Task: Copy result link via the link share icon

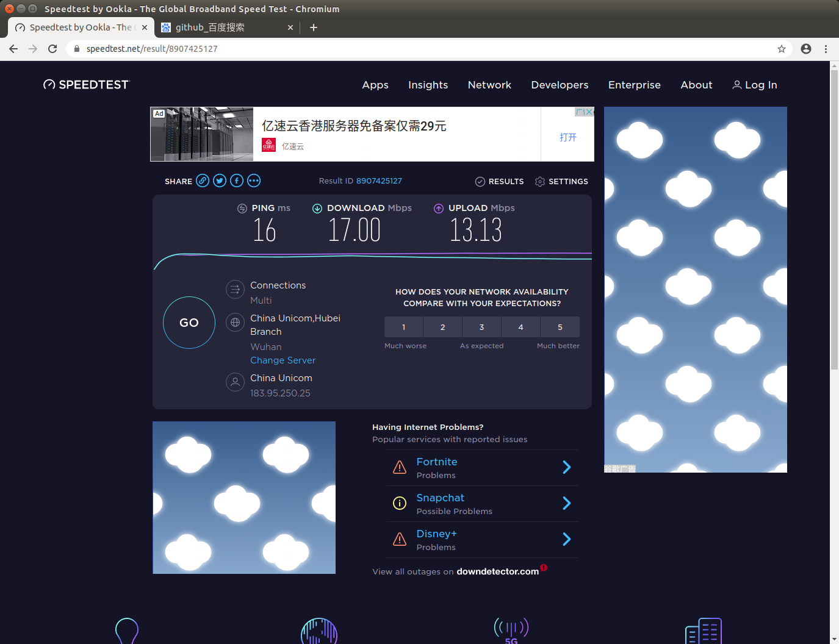Action: (x=203, y=181)
